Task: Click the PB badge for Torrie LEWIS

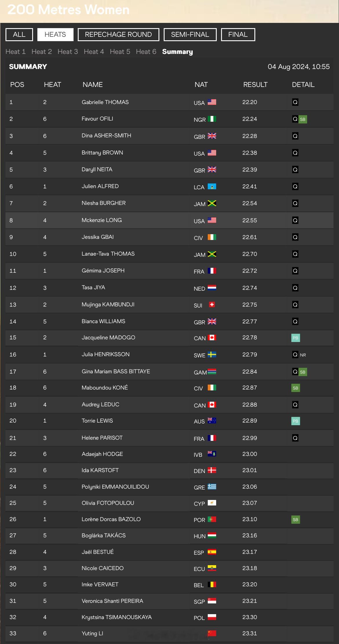Action: coord(296,421)
